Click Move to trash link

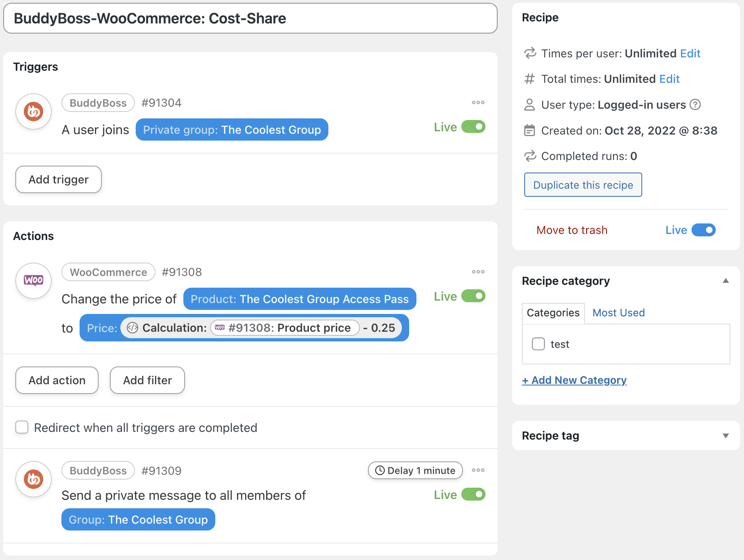[572, 230]
